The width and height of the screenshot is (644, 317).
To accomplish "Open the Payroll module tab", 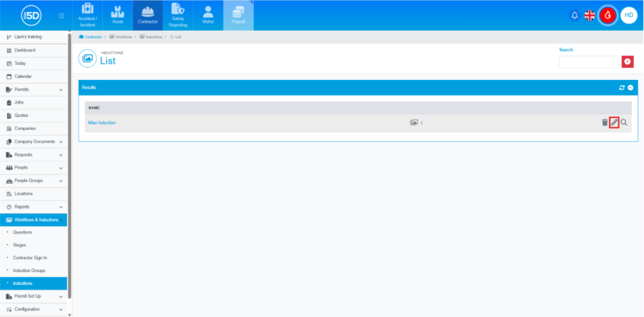I will [x=238, y=15].
